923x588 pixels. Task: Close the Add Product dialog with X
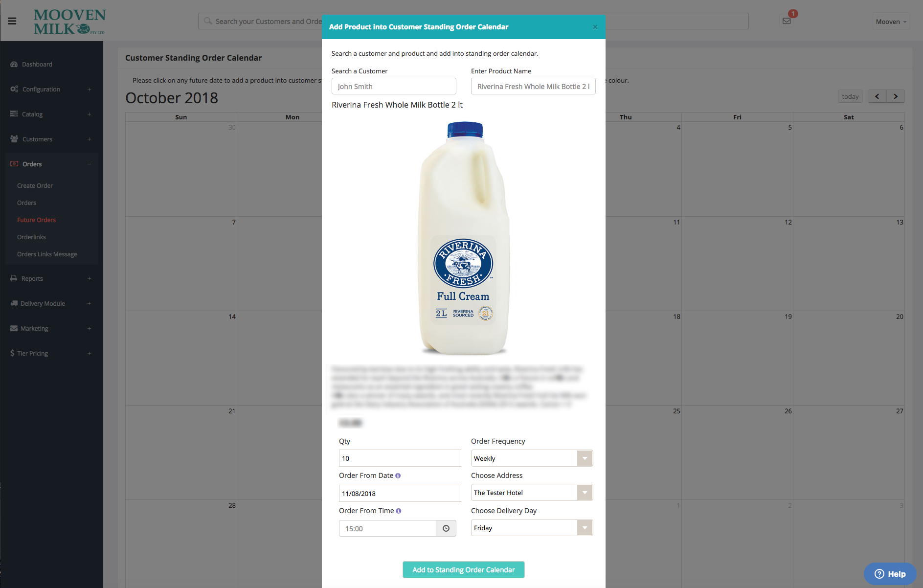click(x=595, y=27)
